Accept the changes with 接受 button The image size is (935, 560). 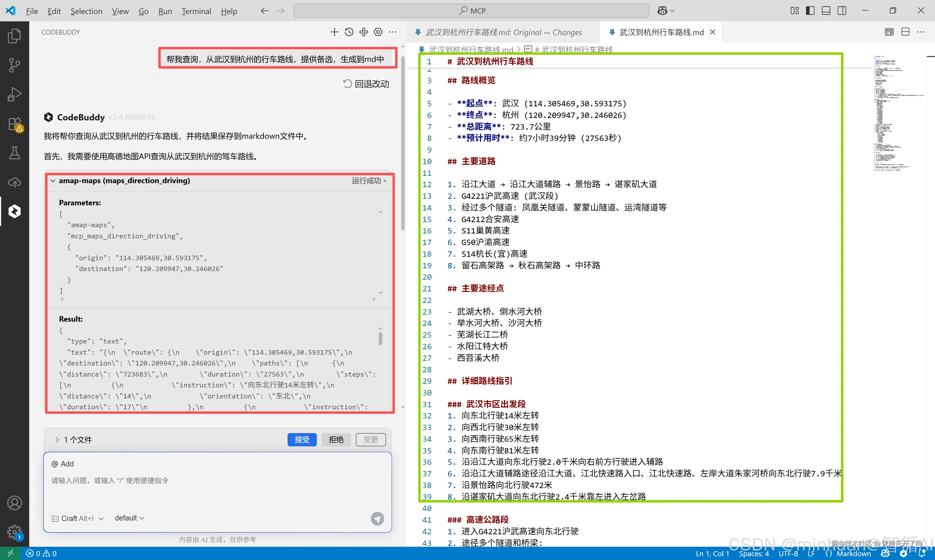tap(302, 440)
